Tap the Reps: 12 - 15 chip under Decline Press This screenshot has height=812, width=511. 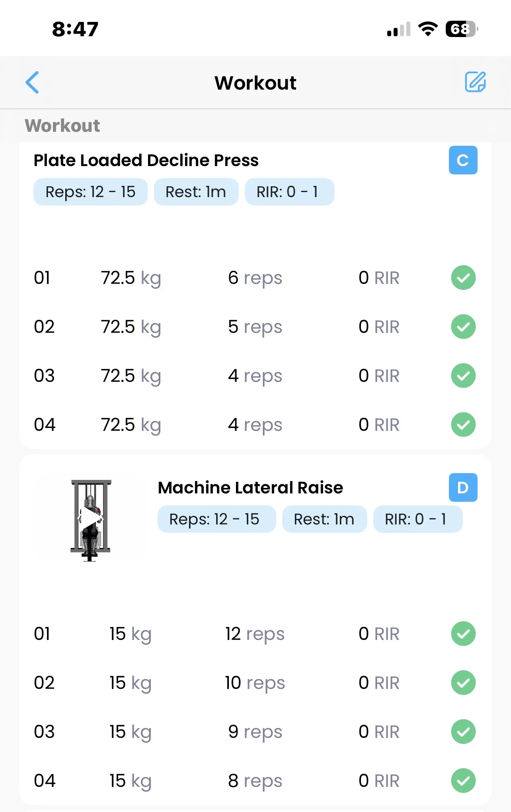(x=90, y=192)
